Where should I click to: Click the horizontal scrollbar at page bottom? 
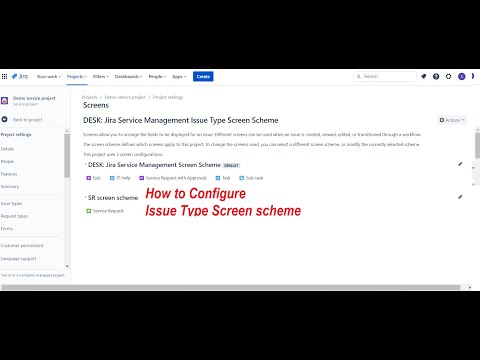pyautogui.click(x=231, y=287)
